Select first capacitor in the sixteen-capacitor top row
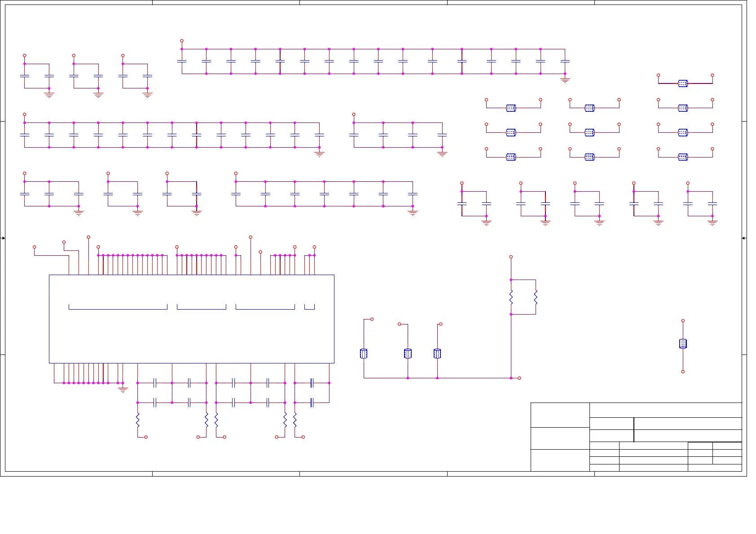The image size is (756, 534). click(182, 61)
